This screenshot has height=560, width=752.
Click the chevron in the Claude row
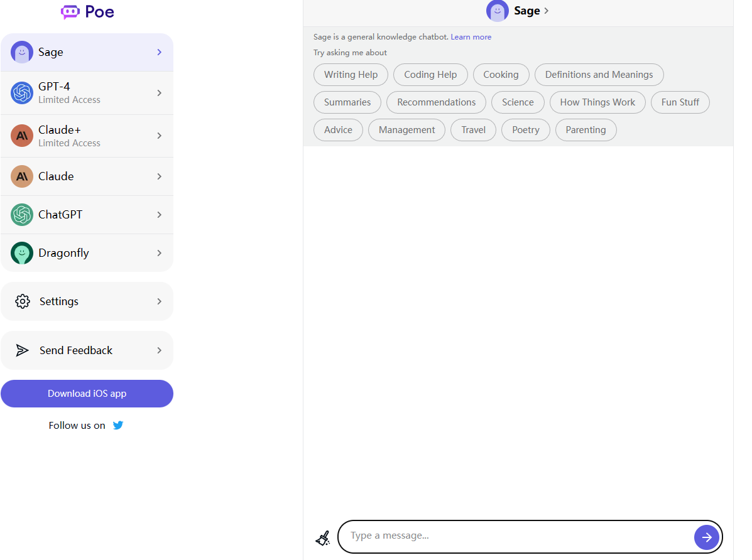pyautogui.click(x=160, y=176)
